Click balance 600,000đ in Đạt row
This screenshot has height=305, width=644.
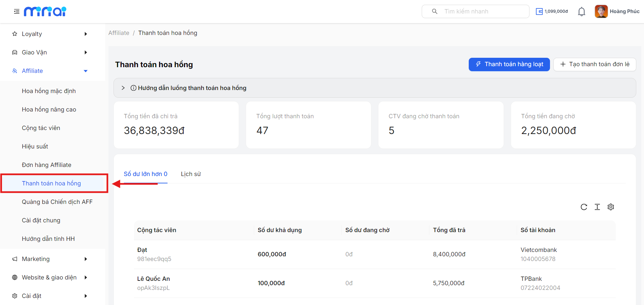(x=272, y=254)
